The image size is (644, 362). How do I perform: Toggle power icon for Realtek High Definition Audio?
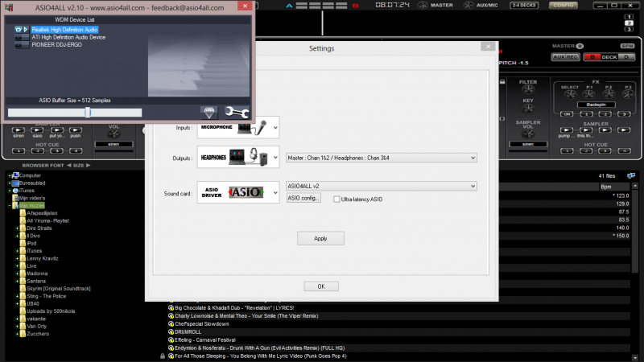(18, 30)
